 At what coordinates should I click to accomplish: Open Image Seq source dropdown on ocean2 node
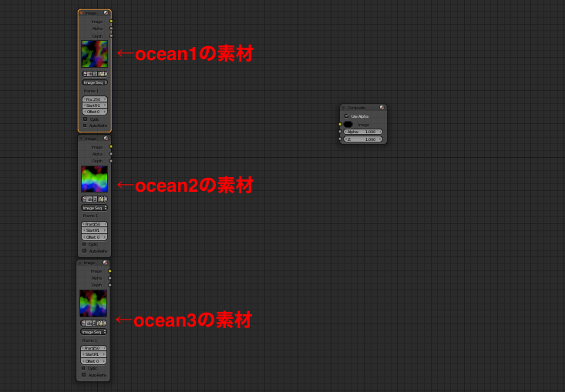pyautogui.click(x=94, y=208)
